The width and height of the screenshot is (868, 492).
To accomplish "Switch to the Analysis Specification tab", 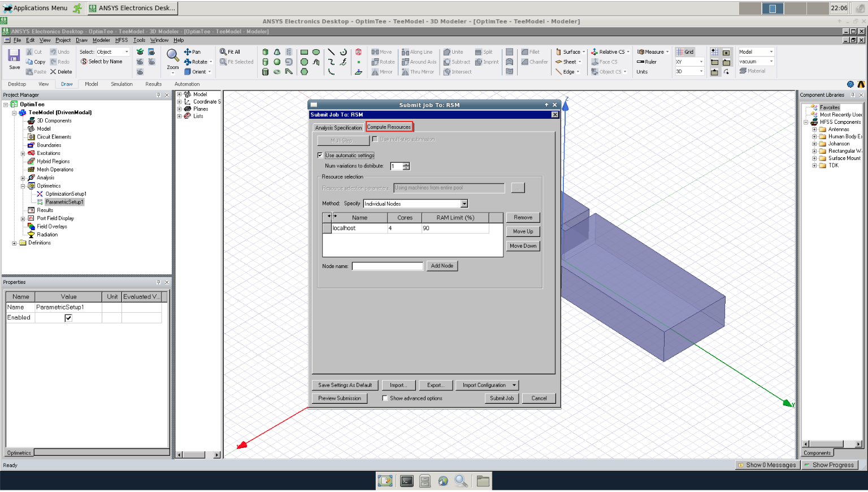I will 338,128.
